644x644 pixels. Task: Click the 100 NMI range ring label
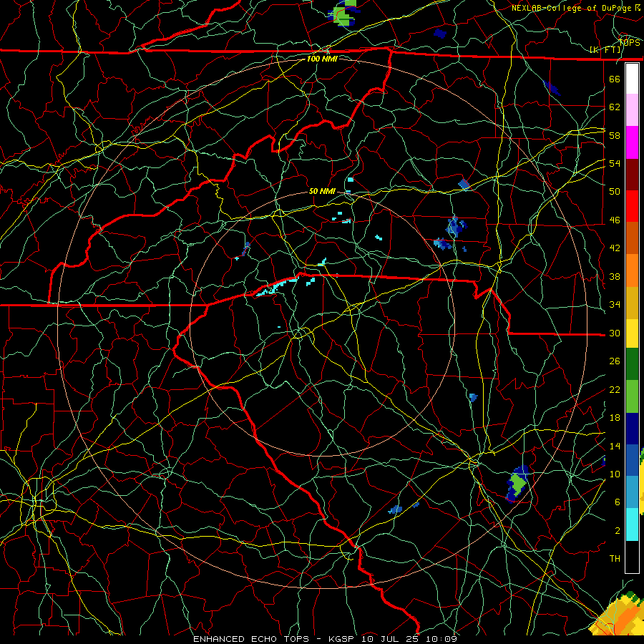pos(322,59)
